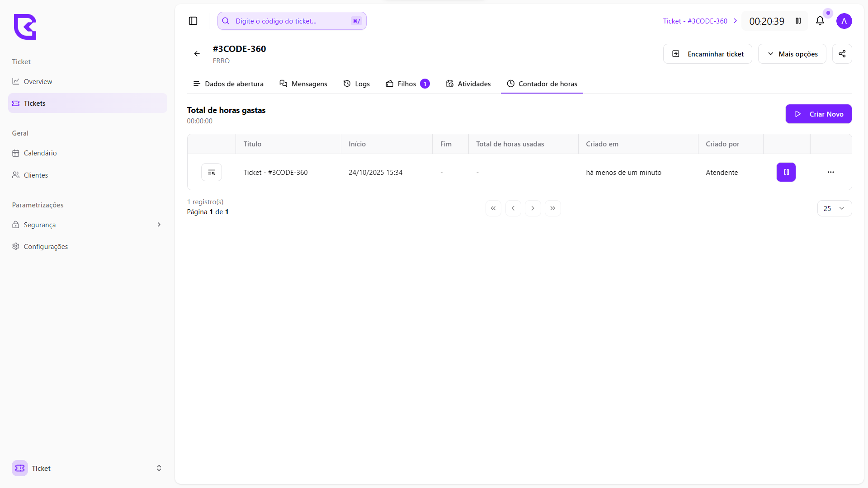Open the Calendário sidebar item
The width and height of the screenshot is (868, 488).
pyautogui.click(x=40, y=153)
